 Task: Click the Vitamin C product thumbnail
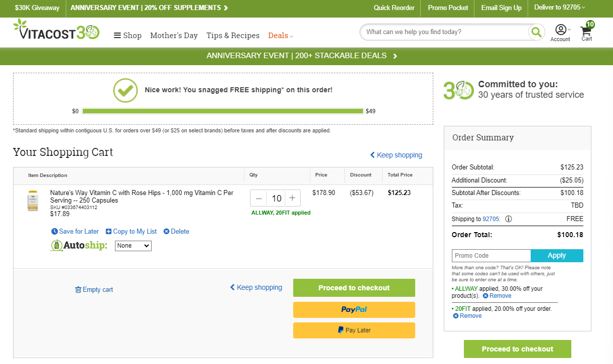pos(33,201)
